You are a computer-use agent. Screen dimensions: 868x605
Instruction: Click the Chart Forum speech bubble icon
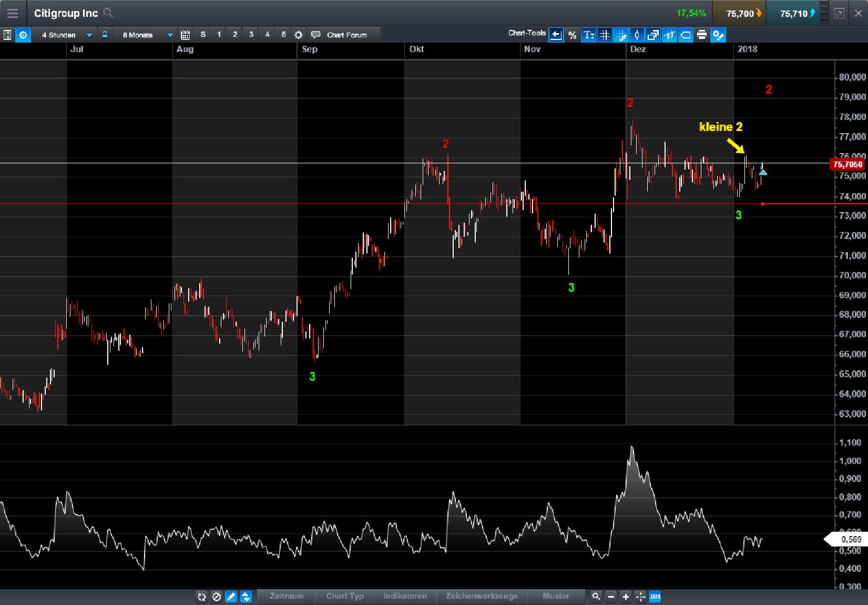315,35
